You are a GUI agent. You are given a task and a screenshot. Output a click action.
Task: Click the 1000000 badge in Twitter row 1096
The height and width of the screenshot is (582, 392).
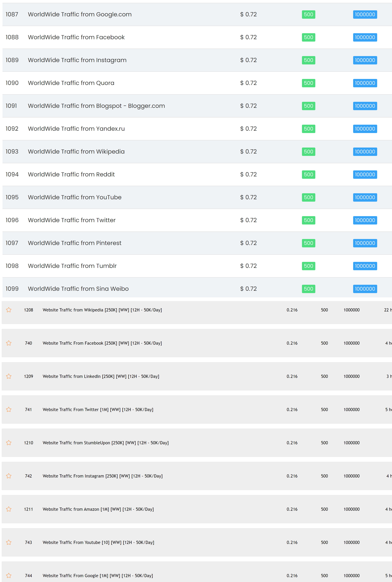(365, 220)
